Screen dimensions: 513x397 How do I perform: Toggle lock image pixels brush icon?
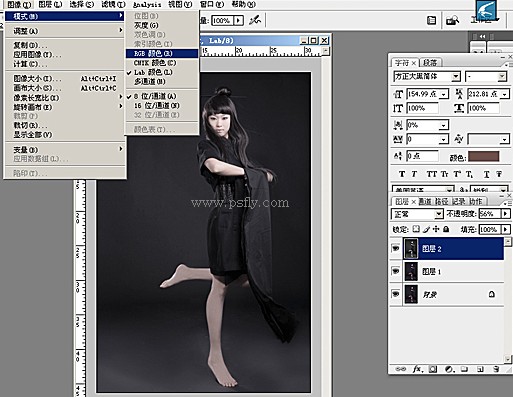[x=426, y=229]
